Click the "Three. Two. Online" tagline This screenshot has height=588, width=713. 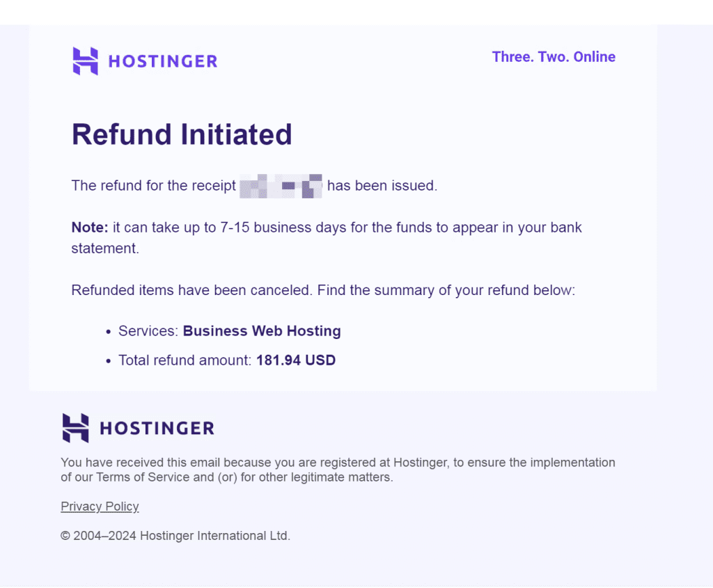coord(554,57)
